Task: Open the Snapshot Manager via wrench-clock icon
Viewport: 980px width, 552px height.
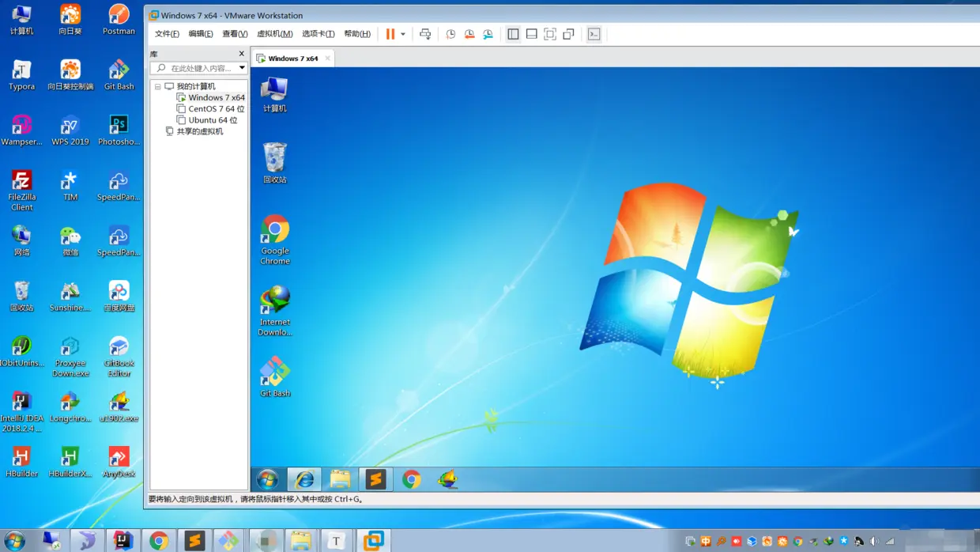Action: point(488,34)
